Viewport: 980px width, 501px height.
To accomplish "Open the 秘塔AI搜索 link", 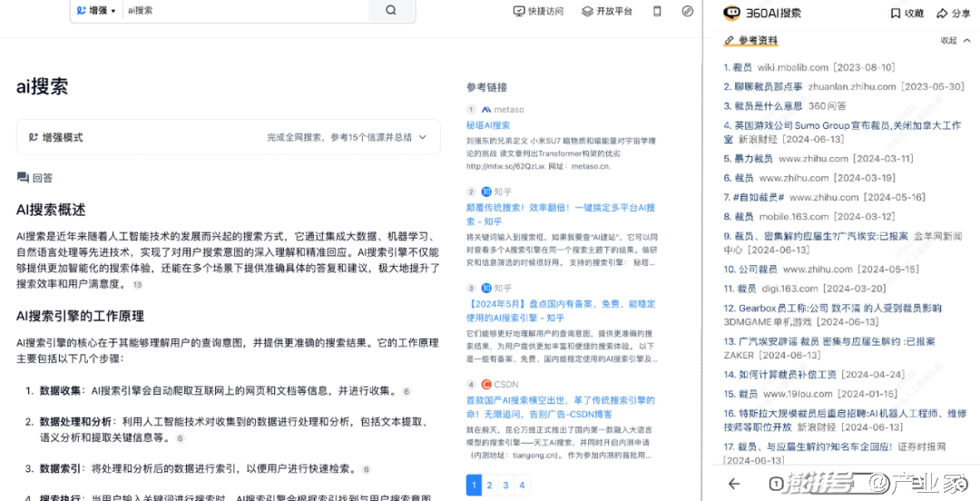I will click(488, 125).
